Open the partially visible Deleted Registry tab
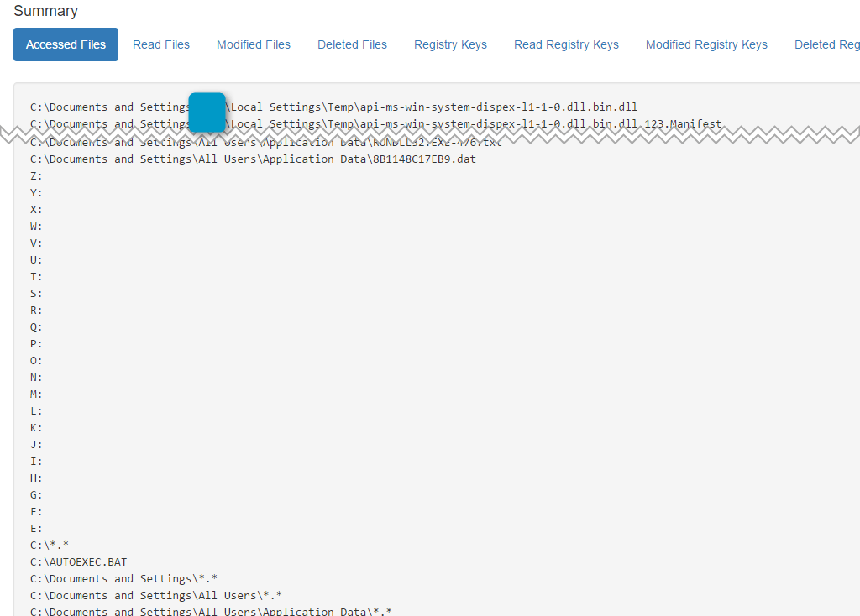This screenshot has height=616, width=860. click(826, 44)
